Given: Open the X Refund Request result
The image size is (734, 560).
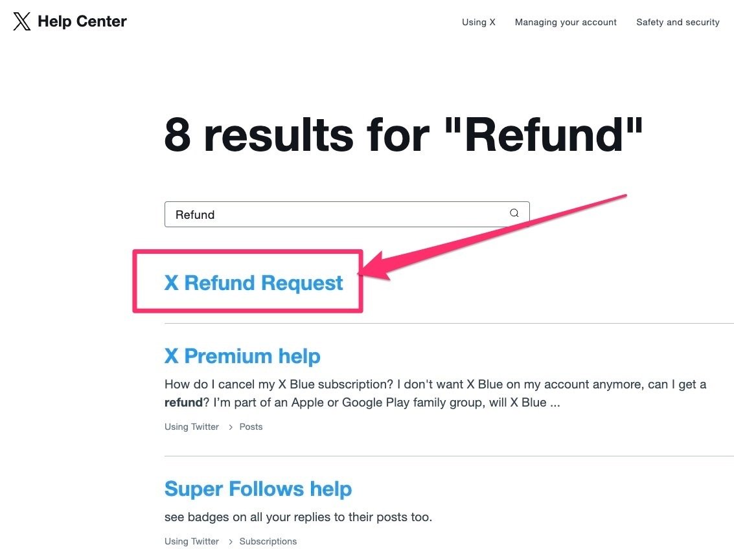Looking at the screenshot, I should click(253, 283).
